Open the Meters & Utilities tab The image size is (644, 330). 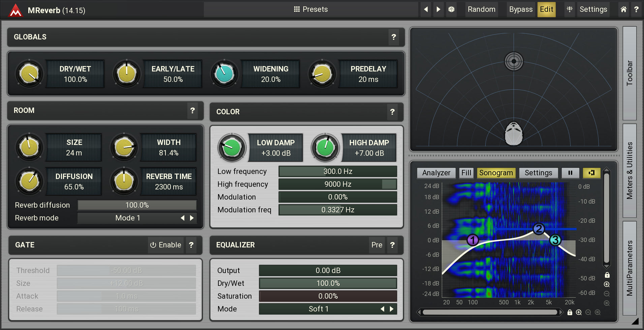[630, 171]
